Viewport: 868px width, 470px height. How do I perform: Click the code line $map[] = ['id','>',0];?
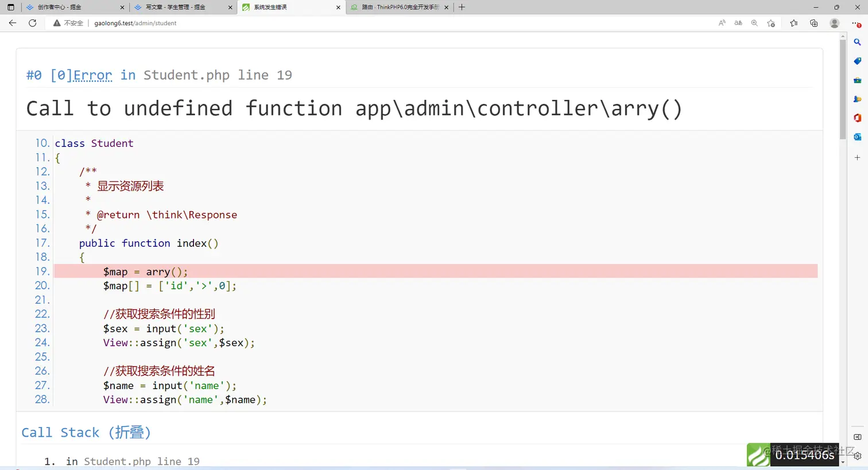tap(170, 286)
